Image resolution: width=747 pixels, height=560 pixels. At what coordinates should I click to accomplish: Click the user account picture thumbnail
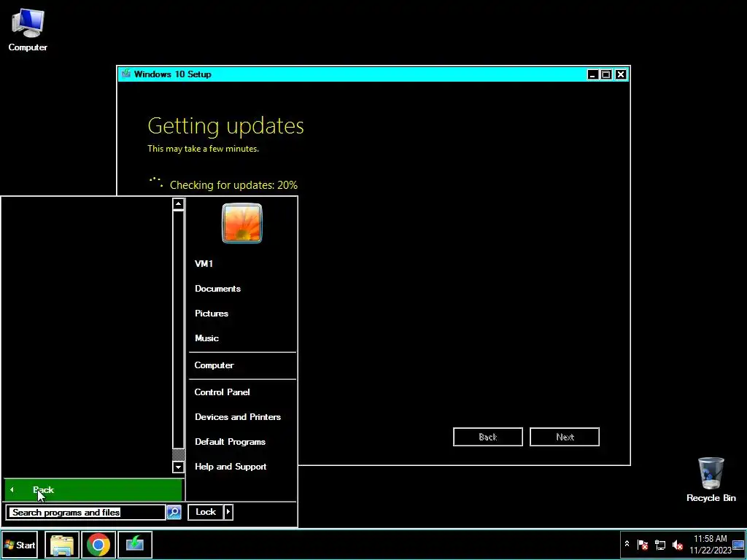tap(242, 223)
